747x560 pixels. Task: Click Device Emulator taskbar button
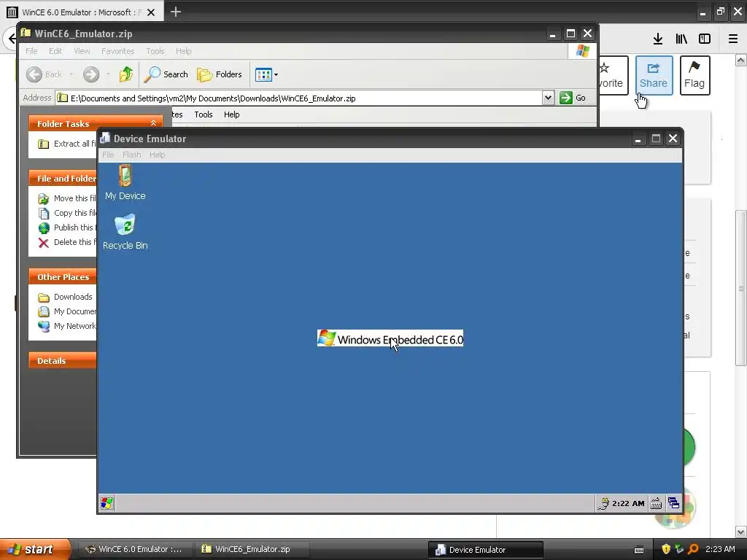[485, 550]
